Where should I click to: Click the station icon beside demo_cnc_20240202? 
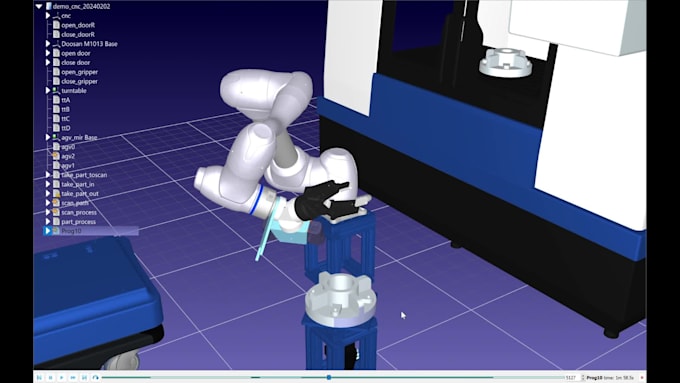coord(48,6)
